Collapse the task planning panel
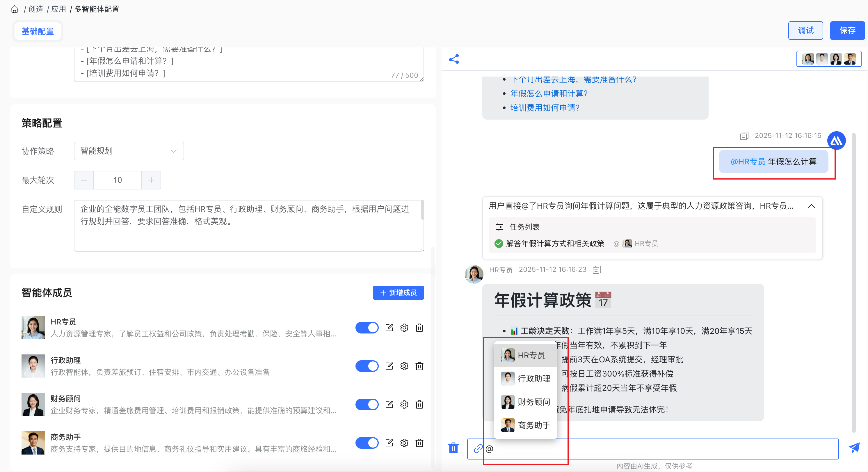Screen dimensions: 868x472 (x=811, y=206)
